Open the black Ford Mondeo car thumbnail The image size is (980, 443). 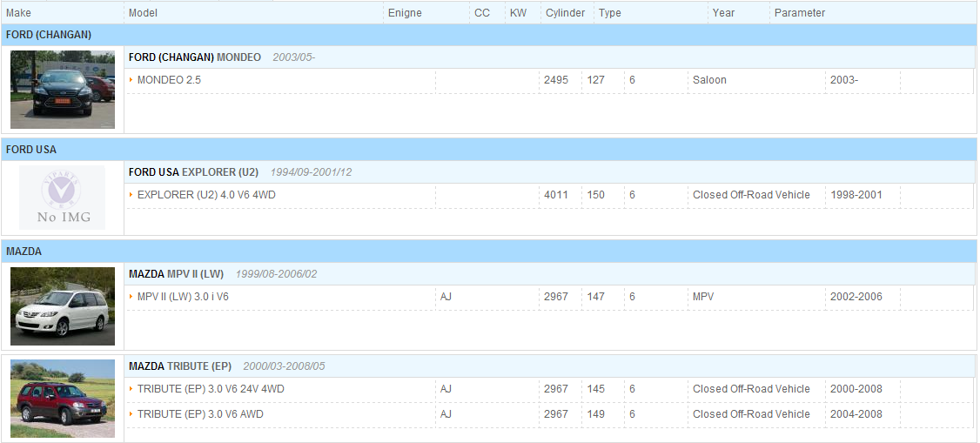tap(63, 90)
